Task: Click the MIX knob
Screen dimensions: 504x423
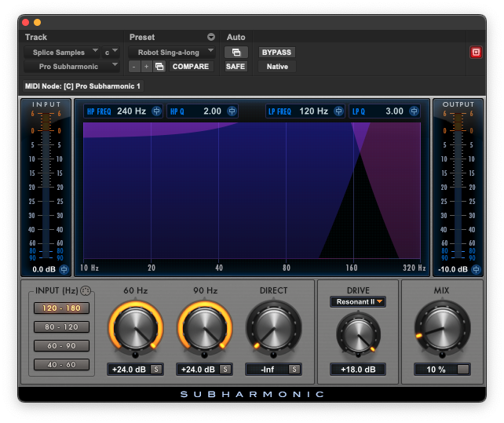Action: point(441,330)
